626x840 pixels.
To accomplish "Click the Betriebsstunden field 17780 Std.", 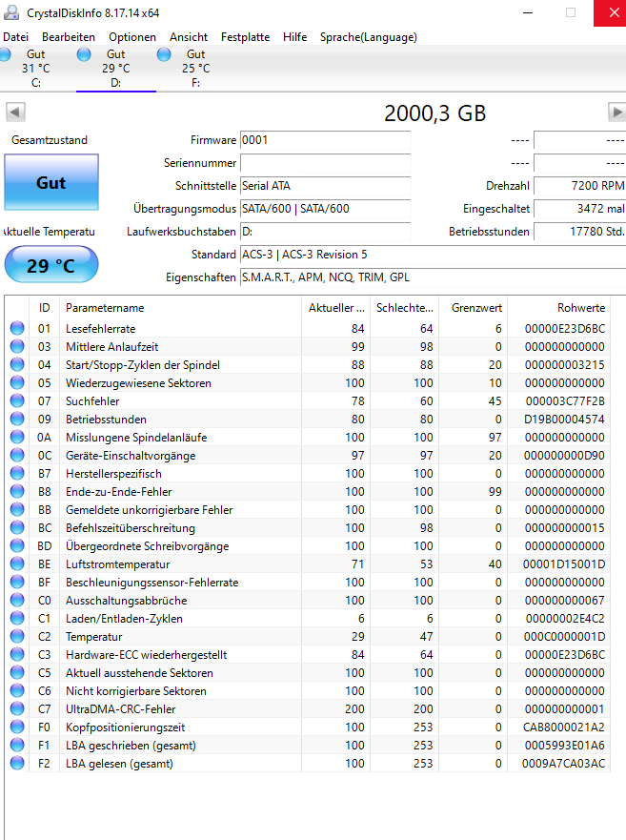I will click(x=580, y=232).
